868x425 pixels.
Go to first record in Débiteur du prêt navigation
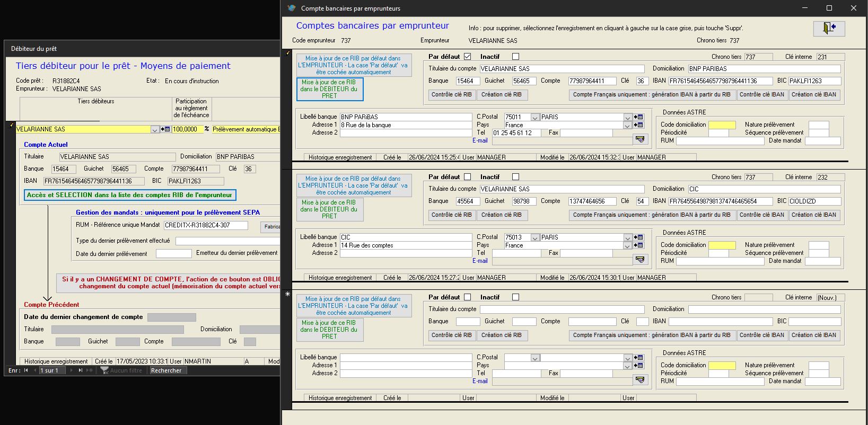click(26, 370)
